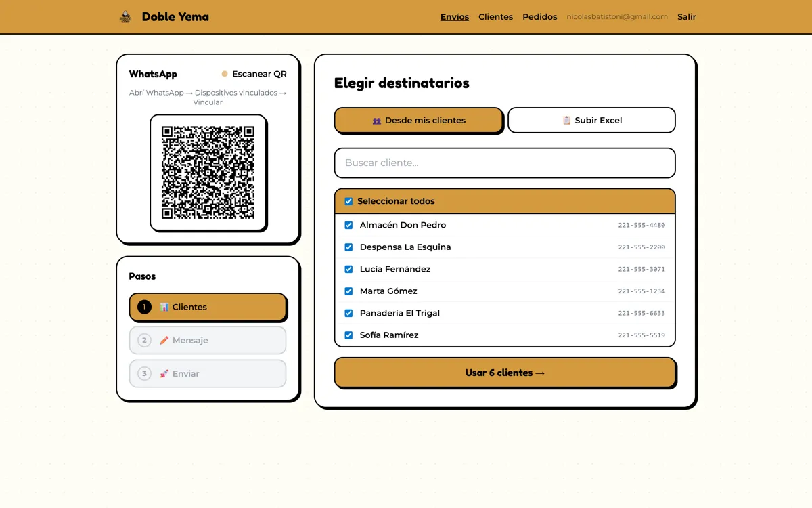The height and width of the screenshot is (508, 812).
Task: Click the step number 2 circle
Action: pyautogui.click(x=144, y=340)
